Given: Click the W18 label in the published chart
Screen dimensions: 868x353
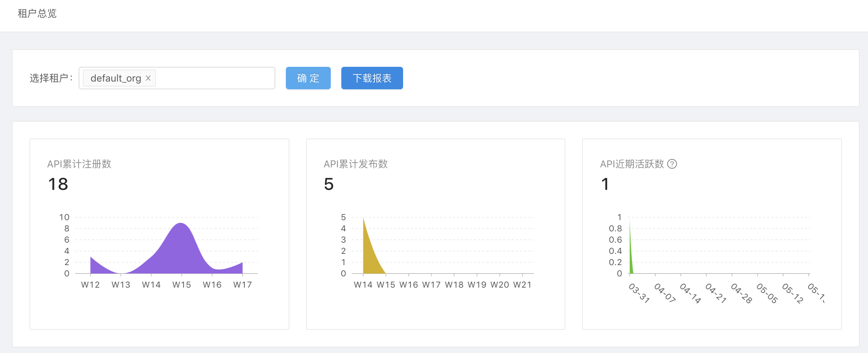Looking at the screenshot, I should [x=454, y=285].
